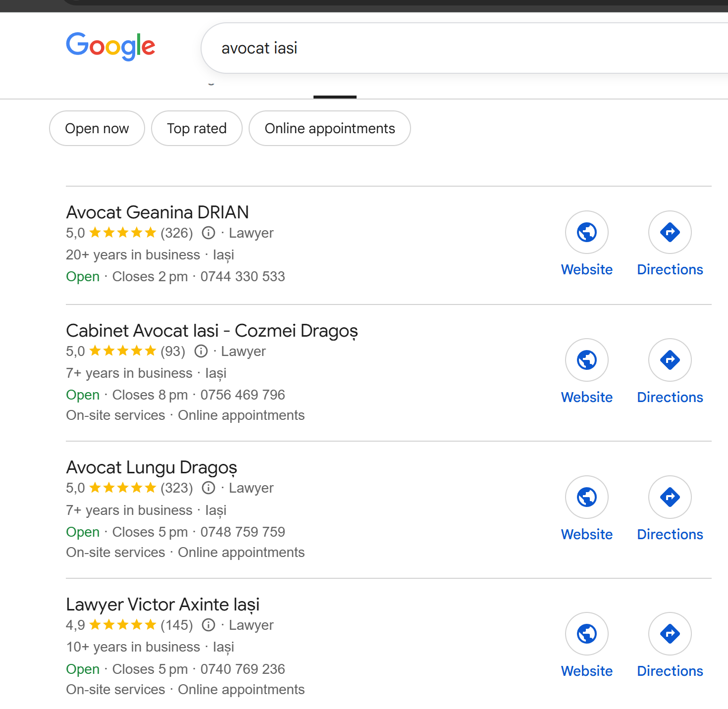This screenshot has height=709, width=728.
Task: Apply the Open now filter
Action: pos(97,128)
